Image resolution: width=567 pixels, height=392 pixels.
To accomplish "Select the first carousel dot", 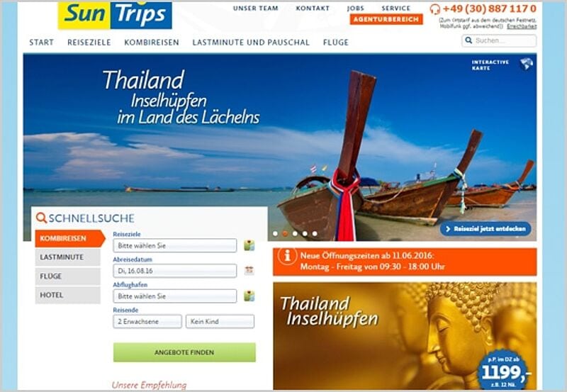I will pos(275,234).
